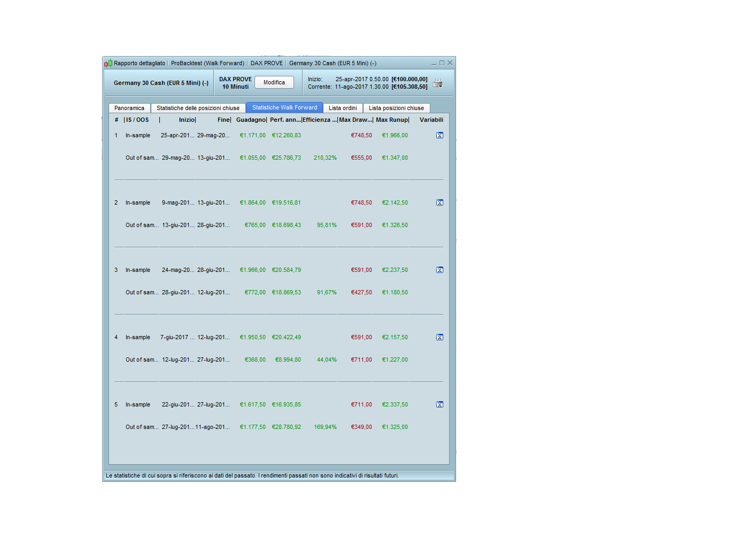This screenshot has height=547, width=756.
Task: Click gain value €1.171,00
Action: pos(253,136)
